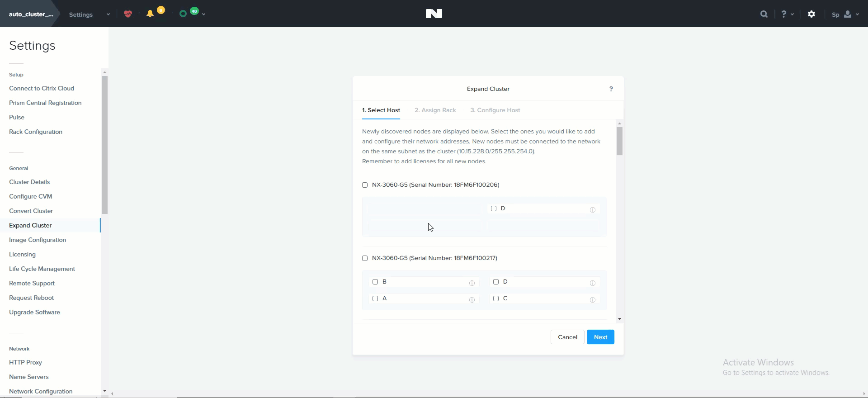Click the Next button
This screenshot has height=398, width=868.
[600, 337]
